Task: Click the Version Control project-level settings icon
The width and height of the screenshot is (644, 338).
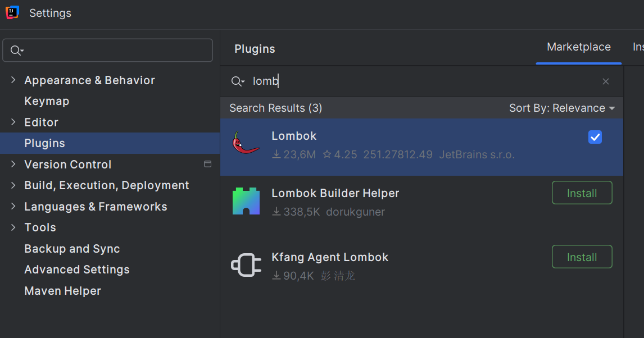Action: click(x=207, y=164)
